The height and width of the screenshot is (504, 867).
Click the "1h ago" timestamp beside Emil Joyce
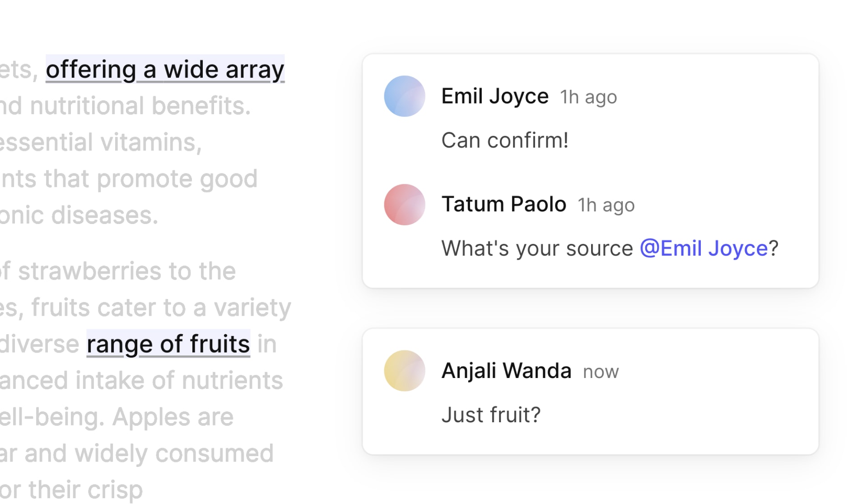pos(588,97)
